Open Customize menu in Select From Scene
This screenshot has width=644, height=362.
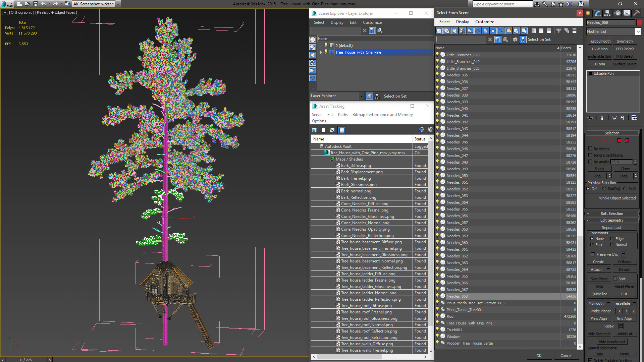tap(485, 22)
